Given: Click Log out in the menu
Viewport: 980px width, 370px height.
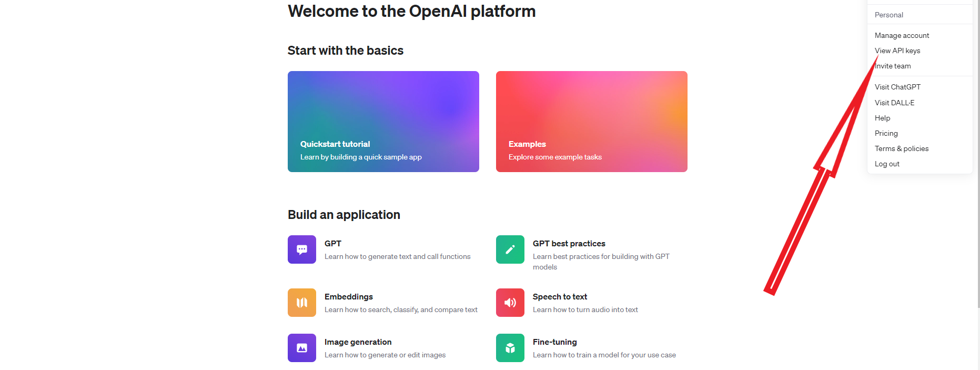Looking at the screenshot, I should pyautogui.click(x=887, y=164).
